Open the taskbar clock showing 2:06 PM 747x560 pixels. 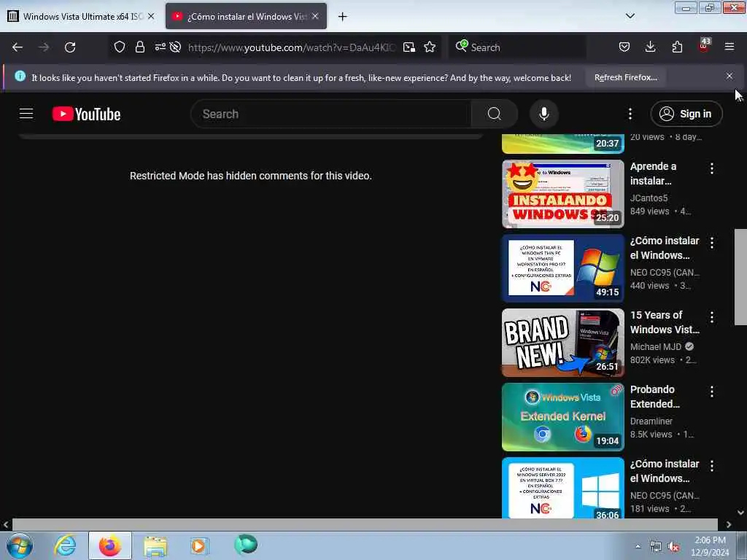click(711, 546)
